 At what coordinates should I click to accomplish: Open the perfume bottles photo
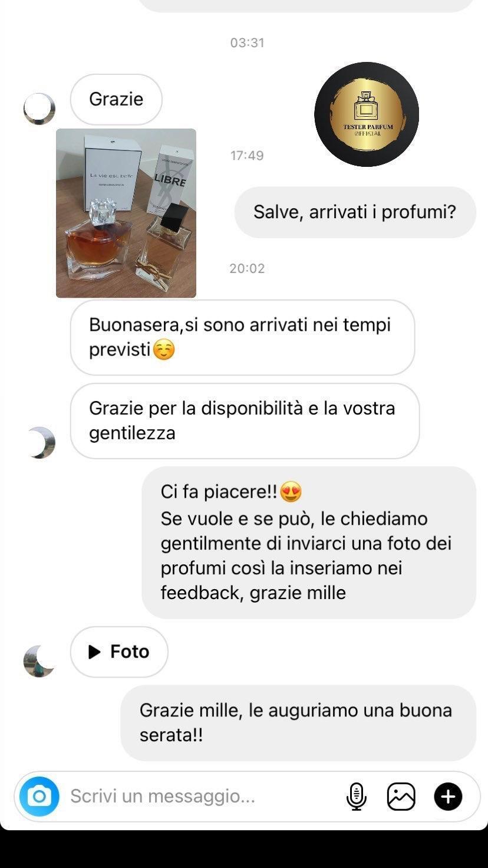click(126, 213)
